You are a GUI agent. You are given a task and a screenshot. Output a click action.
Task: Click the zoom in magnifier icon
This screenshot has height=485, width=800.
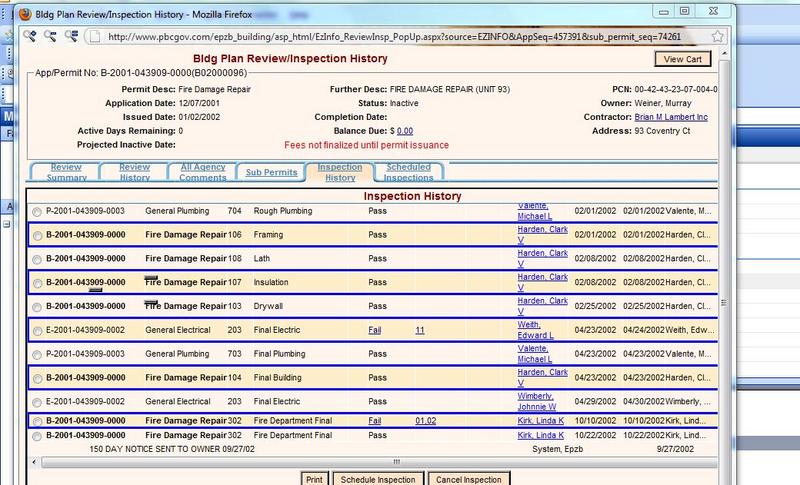tap(29, 36)
